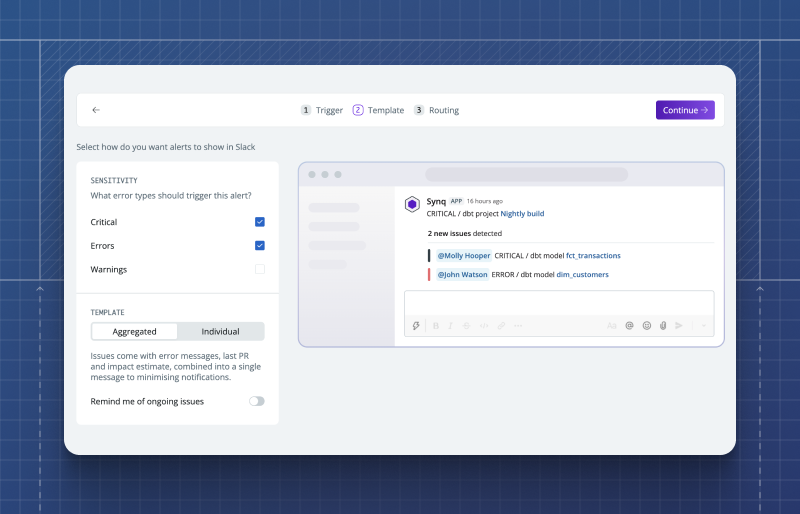Click the APP badge next to Synq
800x514 pixels.
[x=456, y=201]
